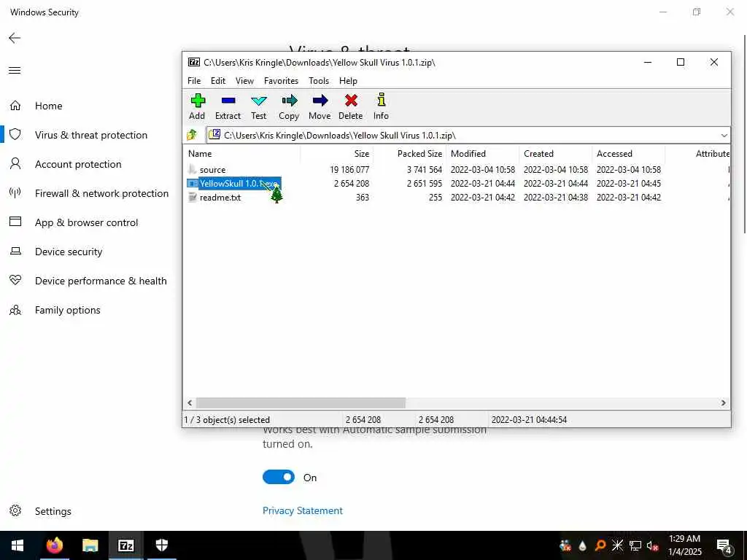
Task: Select the Copy toolbar icon
Action: click(289, 101)
